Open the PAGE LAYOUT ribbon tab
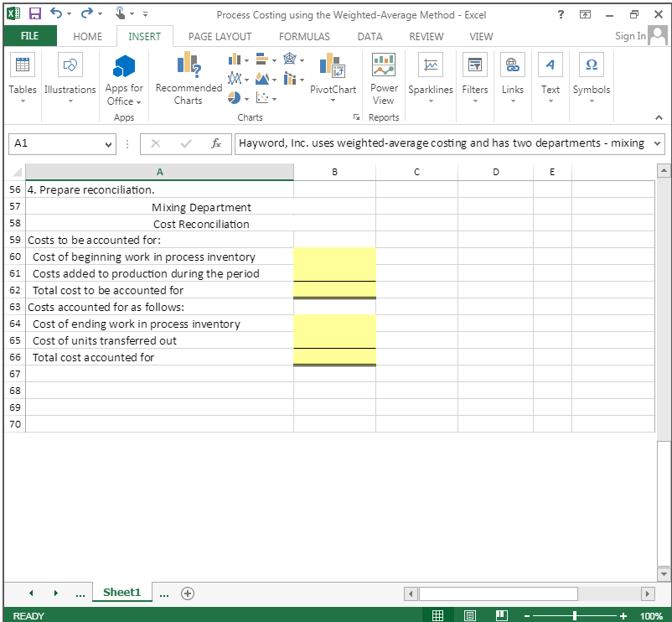Image resolution: width=672 pixels, height=622 pixels. coord(220,36)
